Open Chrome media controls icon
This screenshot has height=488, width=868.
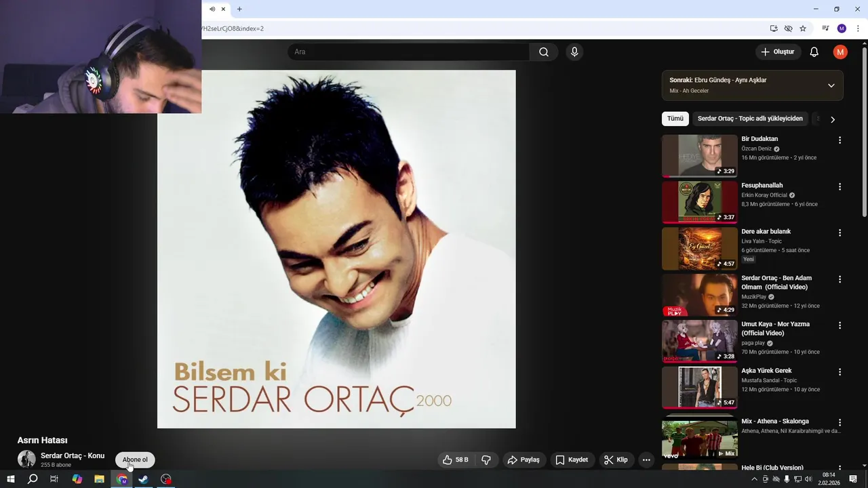tap(825, 28)
